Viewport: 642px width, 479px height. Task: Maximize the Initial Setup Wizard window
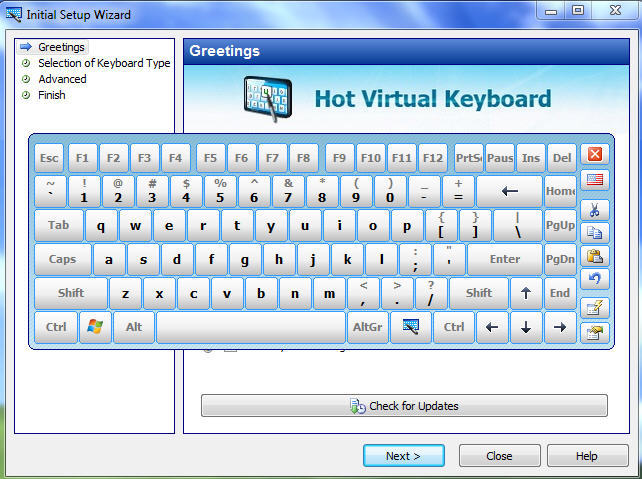point(578,10)
